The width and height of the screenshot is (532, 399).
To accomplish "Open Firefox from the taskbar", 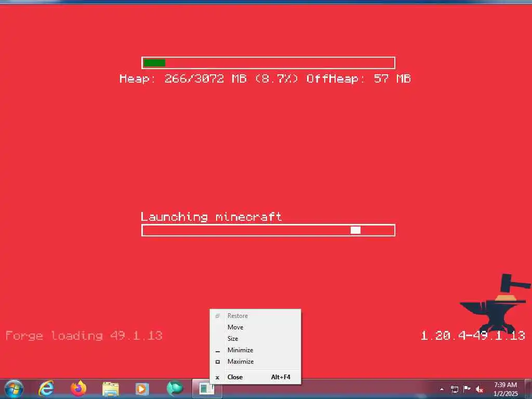I will 78,389.
